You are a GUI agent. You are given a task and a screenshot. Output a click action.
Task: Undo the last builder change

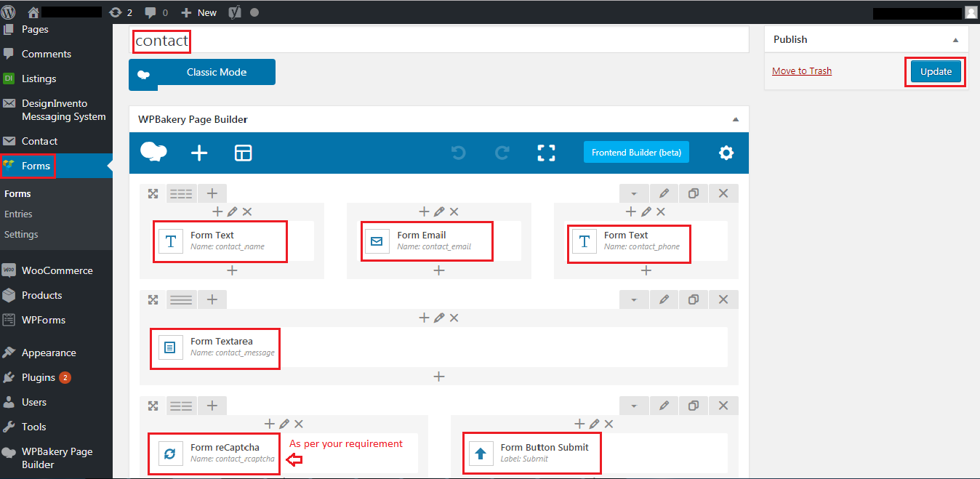(458, 153)
